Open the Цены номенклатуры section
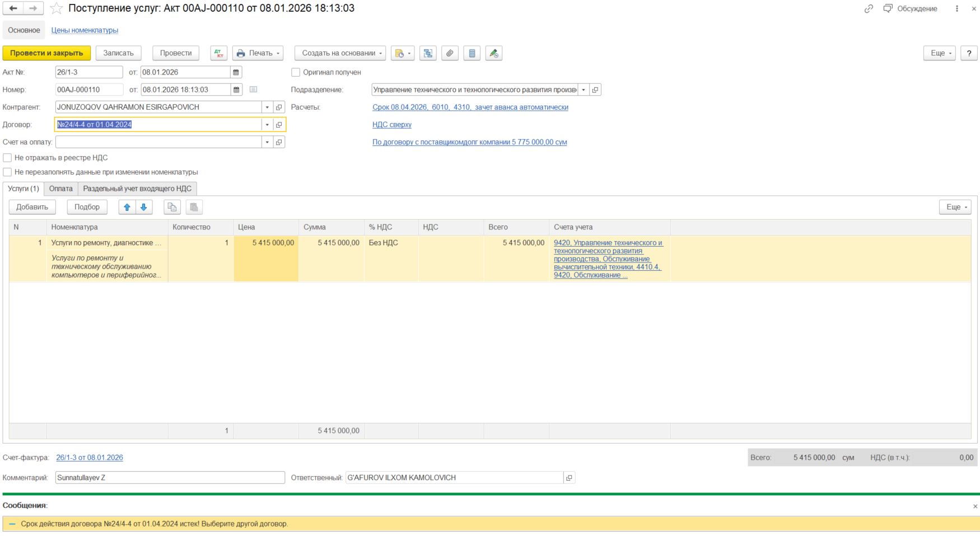The width and height of the screenshot is (980, 536). point(85,30)
